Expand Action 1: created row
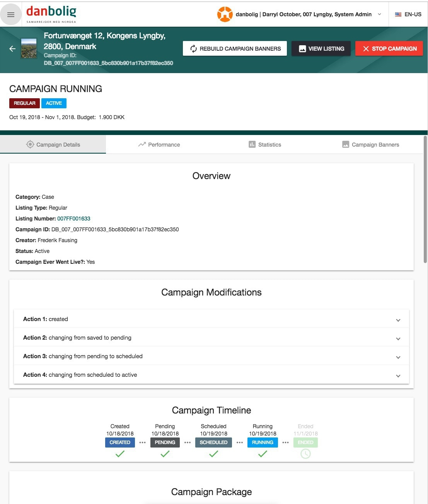This screenshot has width=428, height=504. click(398, 320)
